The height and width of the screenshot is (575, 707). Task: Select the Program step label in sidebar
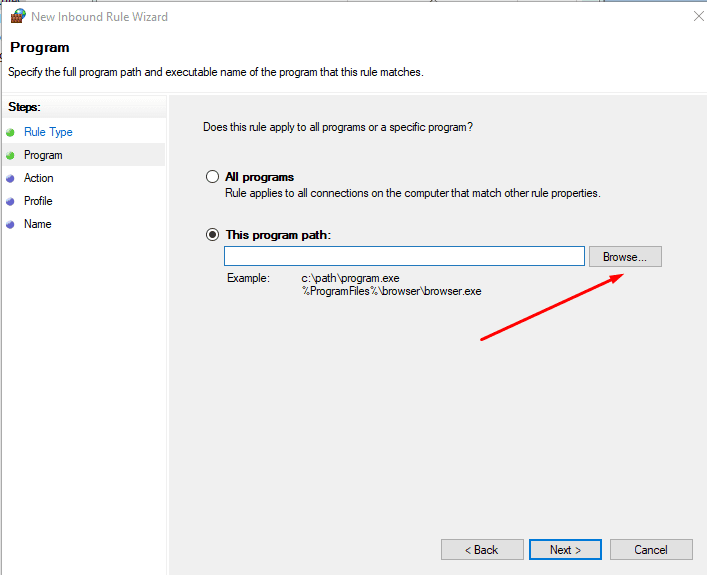43,155
